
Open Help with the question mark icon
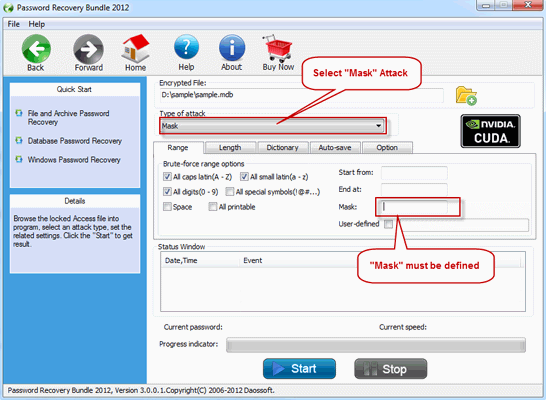[x=186, y=47]
